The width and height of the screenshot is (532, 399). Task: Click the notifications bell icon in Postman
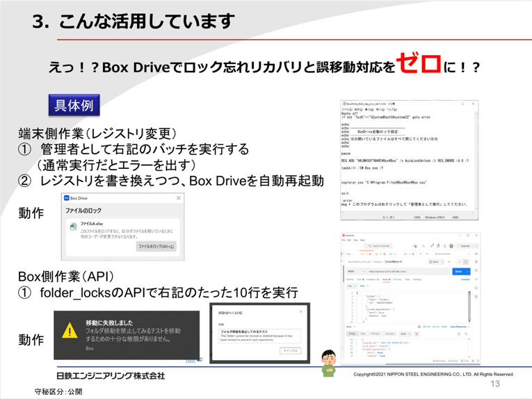tap(445, 246)
